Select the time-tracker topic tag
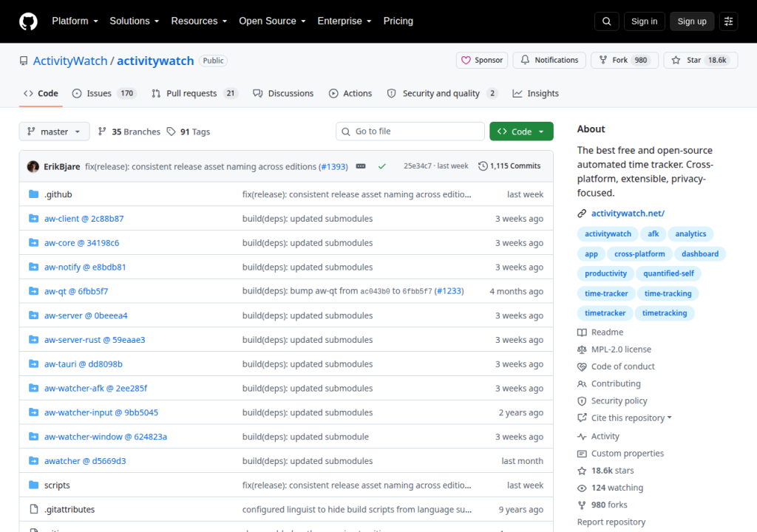This screenshot has height=532, width=757. (x=606, y=293)
